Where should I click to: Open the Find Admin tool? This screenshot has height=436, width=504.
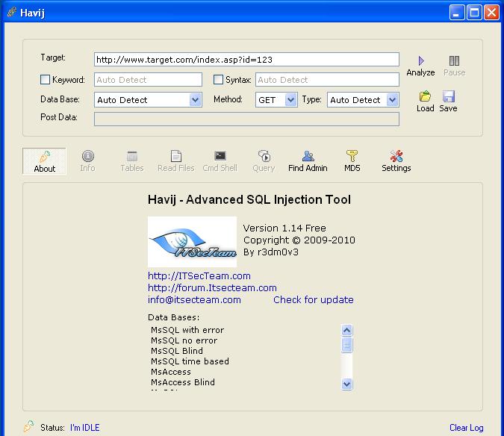(308, 161)
